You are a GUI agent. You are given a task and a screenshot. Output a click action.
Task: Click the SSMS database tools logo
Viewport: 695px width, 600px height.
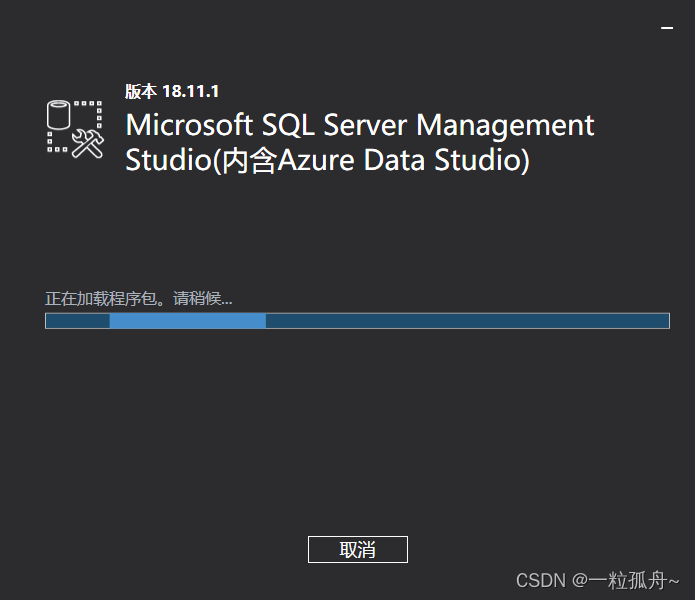75,129
